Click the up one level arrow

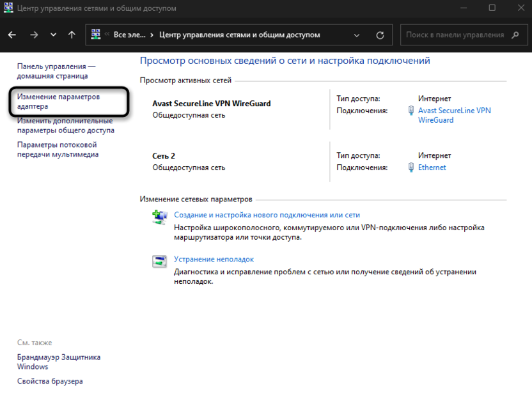70,35
